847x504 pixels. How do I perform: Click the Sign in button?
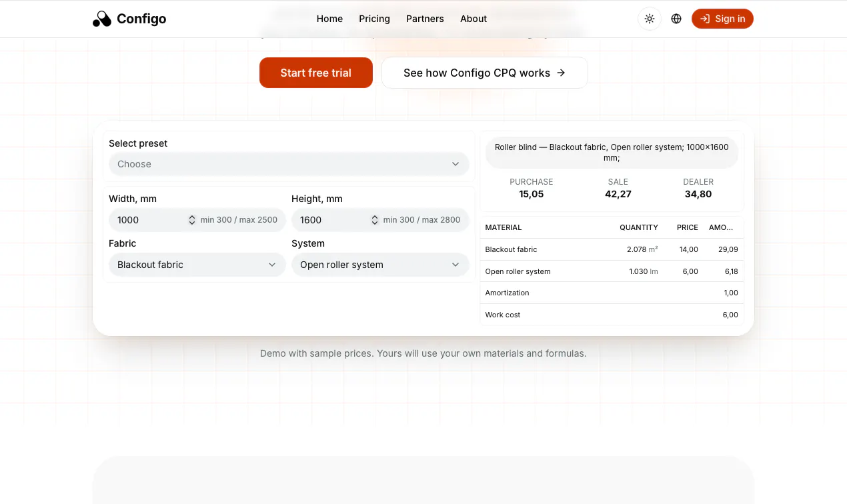click(722, 19)
